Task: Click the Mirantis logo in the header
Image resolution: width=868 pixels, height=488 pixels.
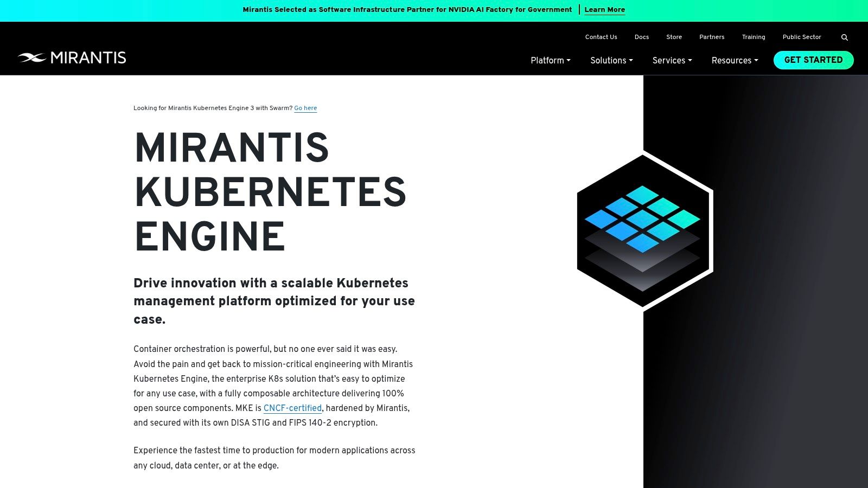Action: click(x=72, y=57)
